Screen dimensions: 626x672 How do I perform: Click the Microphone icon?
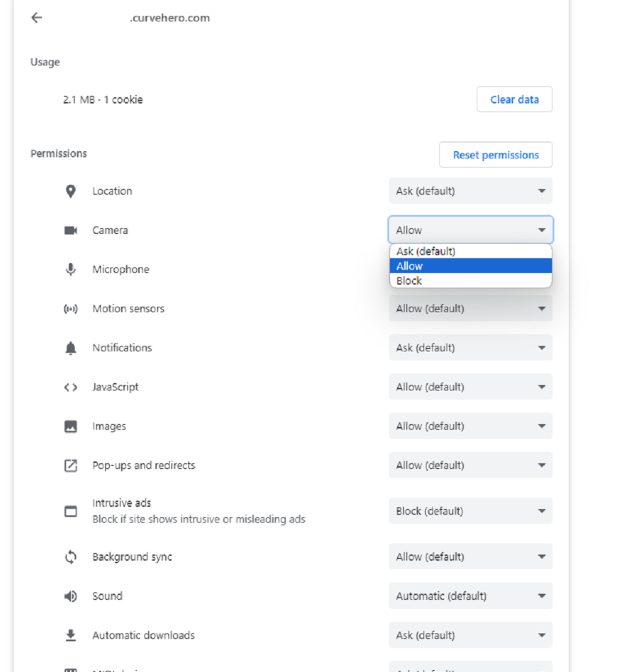click(x=71, y=269)
